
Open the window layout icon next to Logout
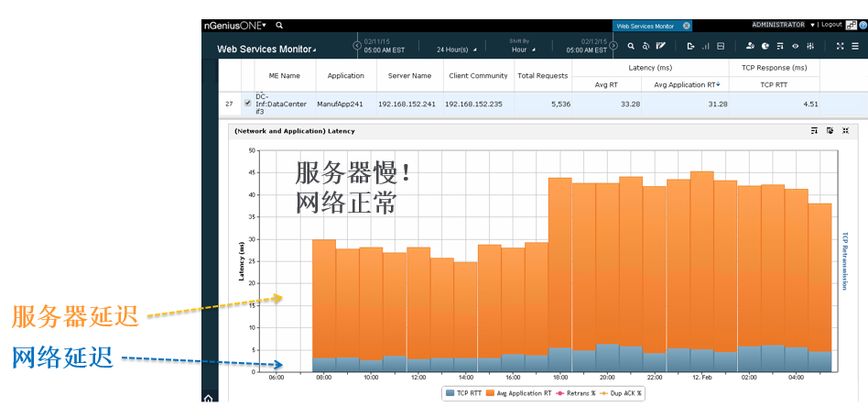[850, 25]
